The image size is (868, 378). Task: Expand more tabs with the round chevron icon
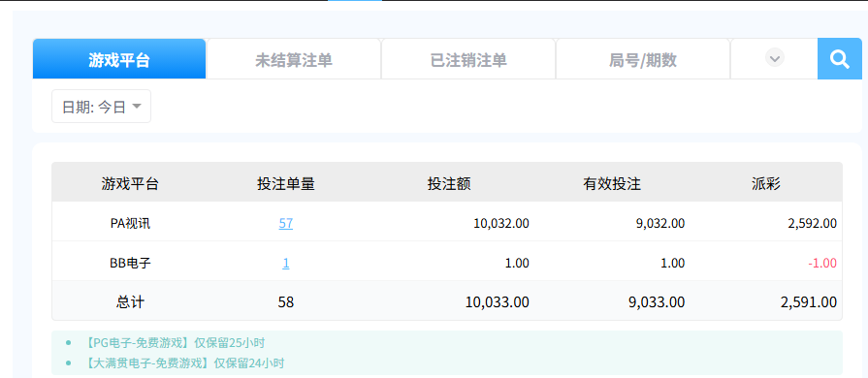[x=775, y=57]
